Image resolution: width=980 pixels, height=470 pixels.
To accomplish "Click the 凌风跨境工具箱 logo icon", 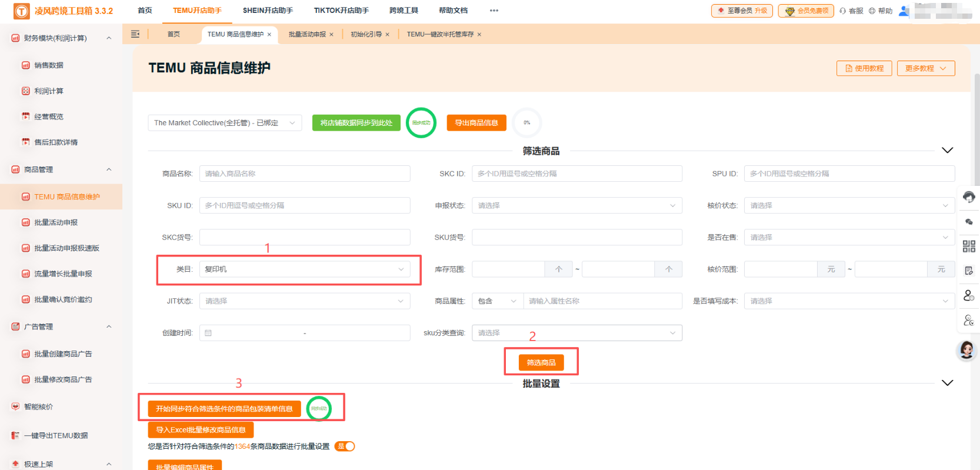I will point(21,11).
